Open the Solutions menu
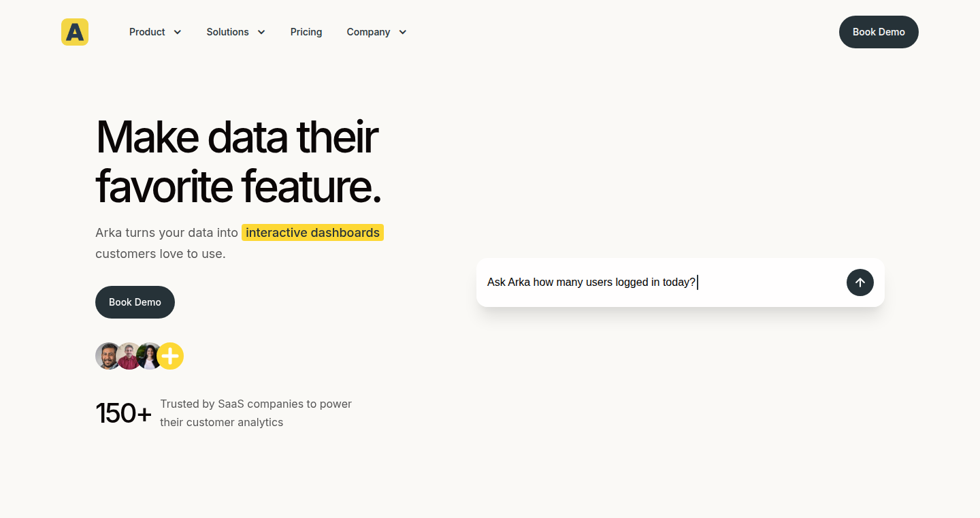The width and height of the screenshot is (980, 518). 236,32
